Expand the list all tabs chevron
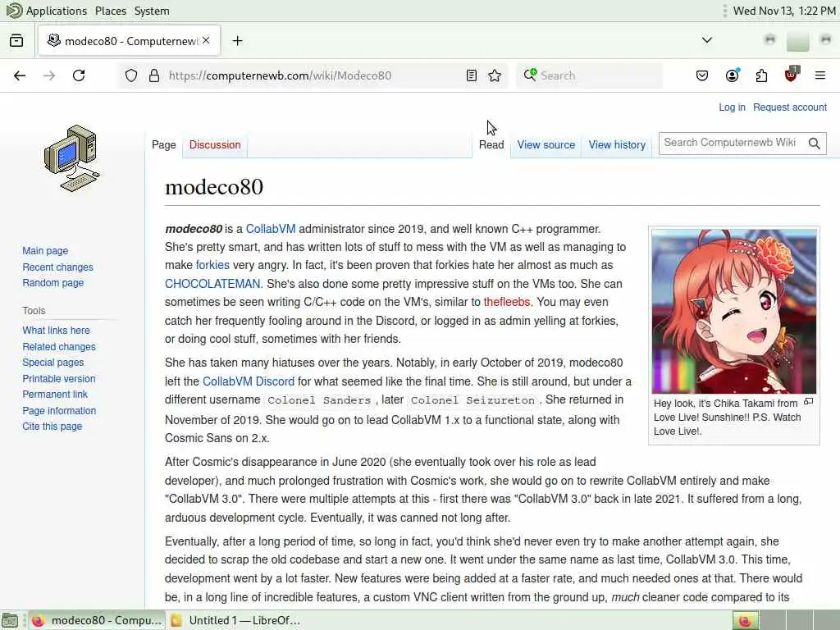840x630 pixels. [x=707, y=40]
